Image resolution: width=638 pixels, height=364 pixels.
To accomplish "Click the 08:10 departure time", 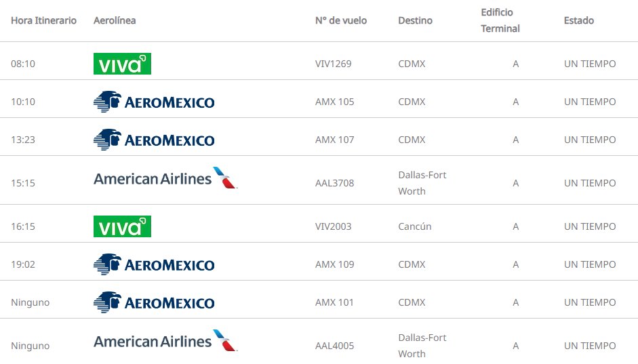I will coord(23,64).
